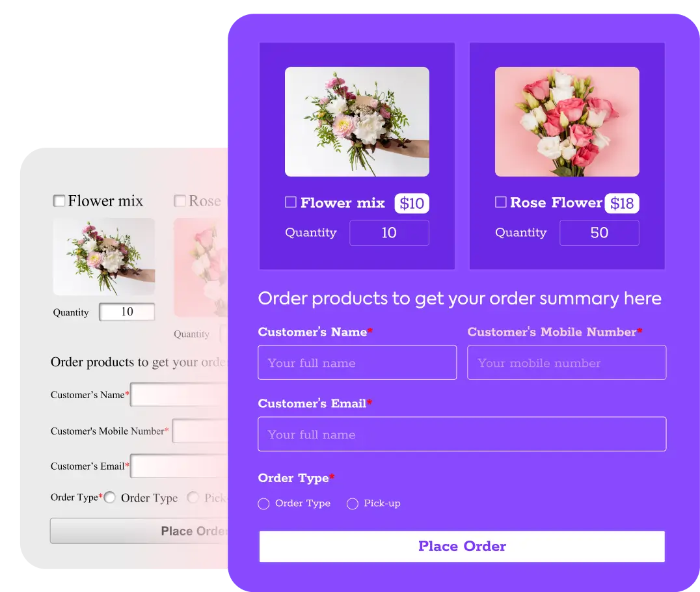
Task: Click the gray Place Order button
Action: tap(139, 531)
